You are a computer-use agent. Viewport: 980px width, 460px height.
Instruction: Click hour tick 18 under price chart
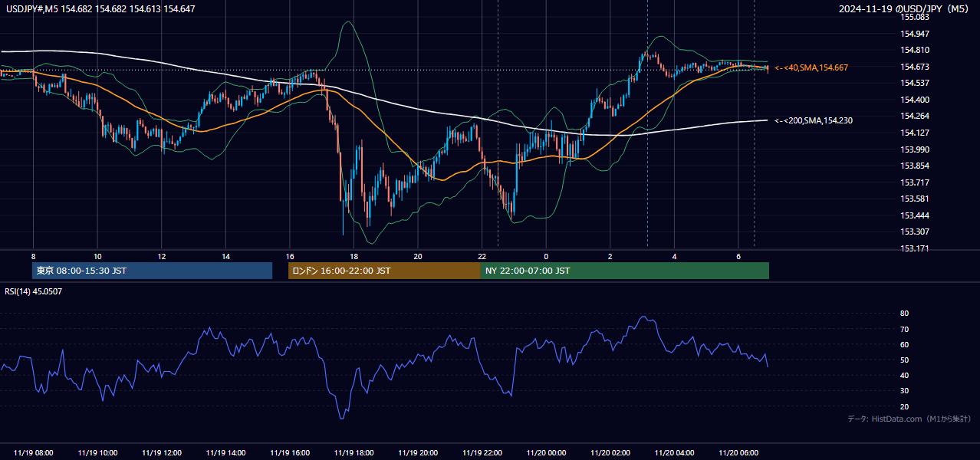(x=354, y=256)
